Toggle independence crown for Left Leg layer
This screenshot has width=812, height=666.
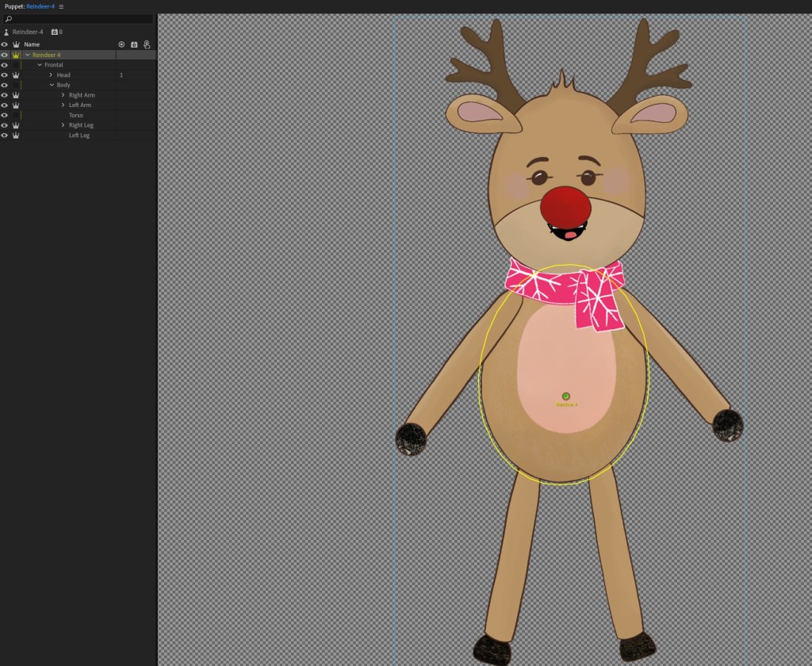click(x=16, y=136)
